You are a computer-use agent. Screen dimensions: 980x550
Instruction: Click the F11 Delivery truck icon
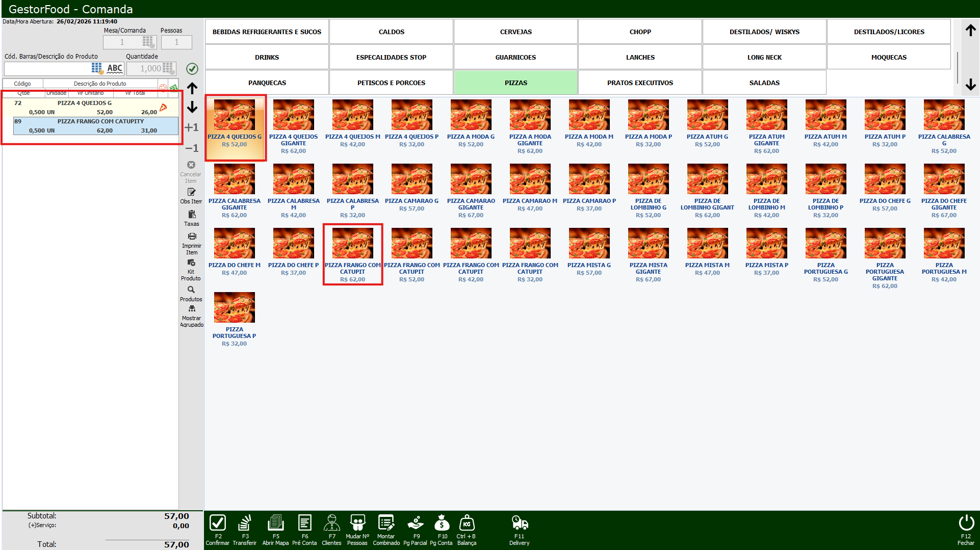pyautogui.click(x=519, y=523)
